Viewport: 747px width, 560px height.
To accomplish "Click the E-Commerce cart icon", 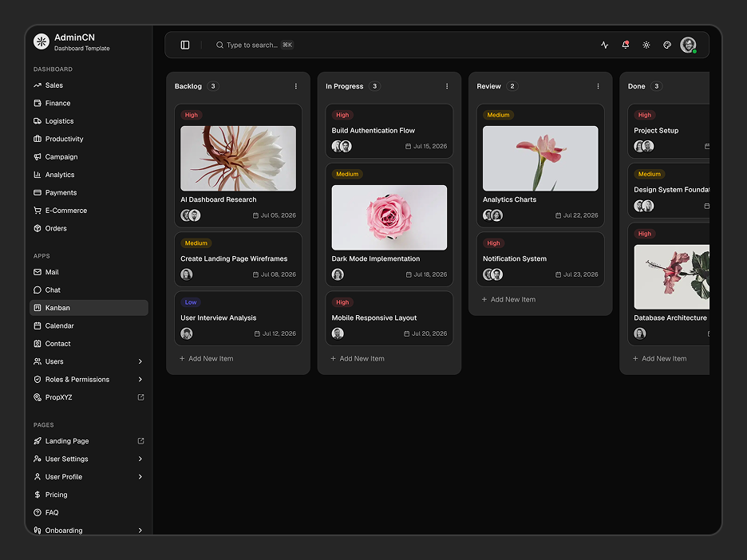I will click(38, 211).
